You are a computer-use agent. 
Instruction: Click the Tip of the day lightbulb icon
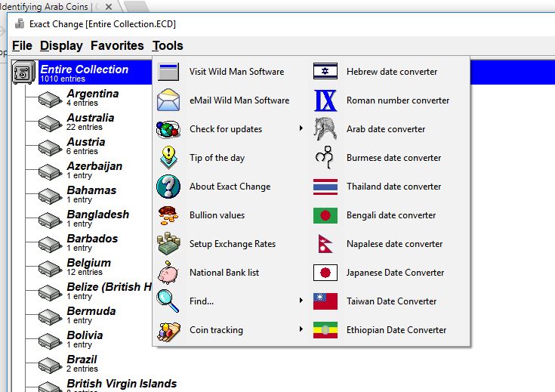pos(168,158)
